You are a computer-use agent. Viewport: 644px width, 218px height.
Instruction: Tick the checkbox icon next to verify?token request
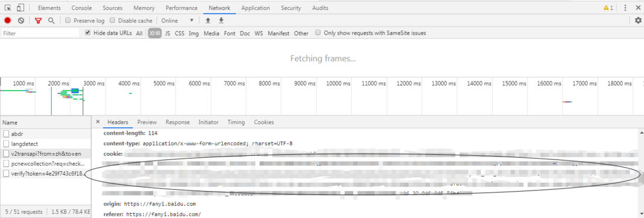(x=6, y=173)
